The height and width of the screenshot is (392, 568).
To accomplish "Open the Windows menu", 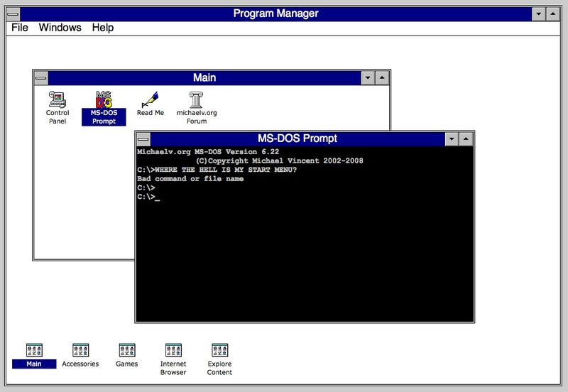I will [60, 28].
